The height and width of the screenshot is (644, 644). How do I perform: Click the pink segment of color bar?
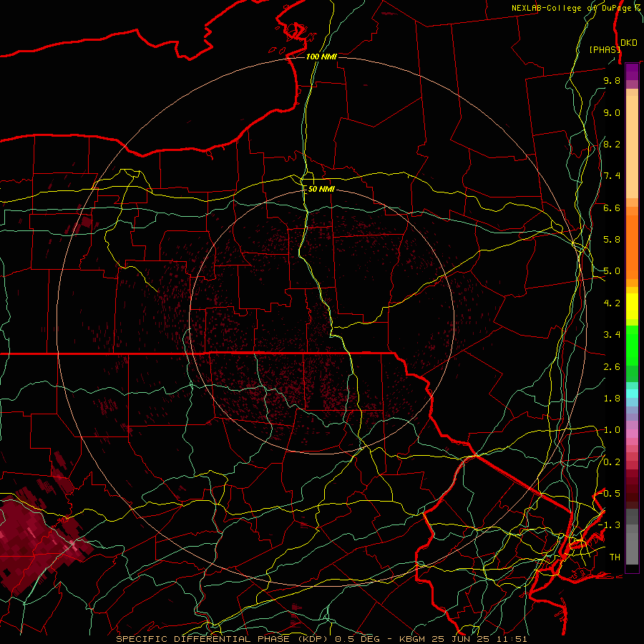tap(632, 434)
